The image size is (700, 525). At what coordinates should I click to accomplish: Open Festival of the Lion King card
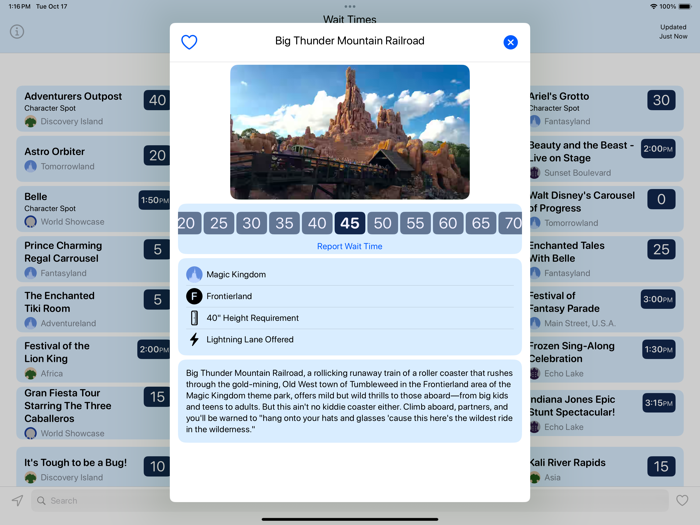(93, 359)
